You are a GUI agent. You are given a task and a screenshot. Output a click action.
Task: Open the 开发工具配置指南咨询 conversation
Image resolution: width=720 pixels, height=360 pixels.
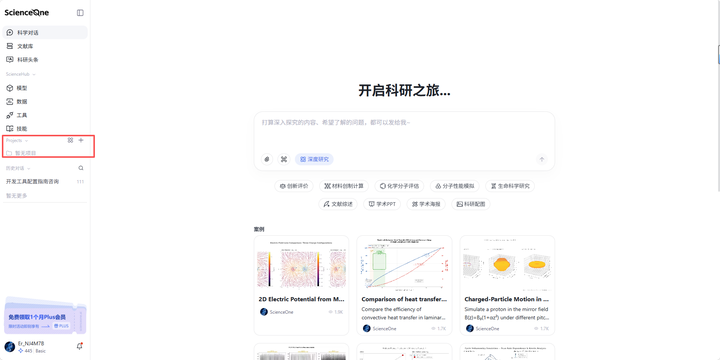click(45, 182)
